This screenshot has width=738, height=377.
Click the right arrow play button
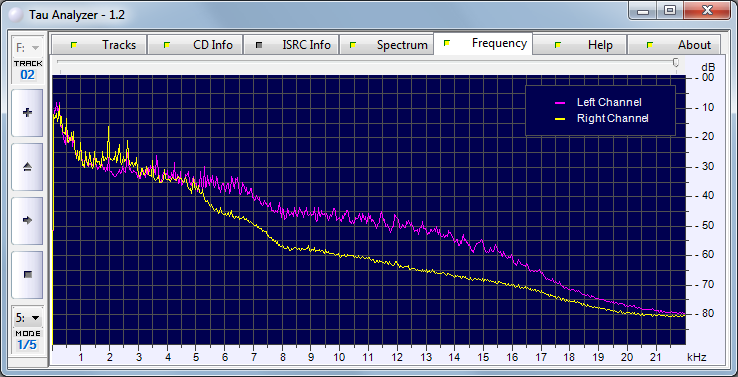point(27,220)
